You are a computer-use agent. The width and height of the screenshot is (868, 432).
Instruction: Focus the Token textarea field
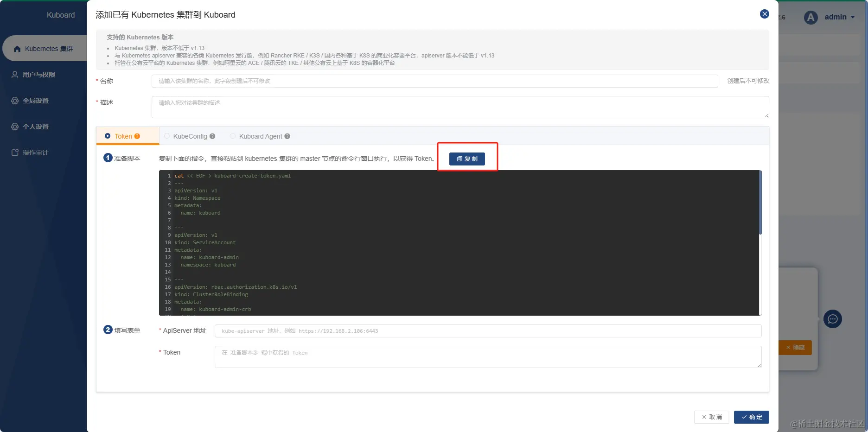(488, 357)
